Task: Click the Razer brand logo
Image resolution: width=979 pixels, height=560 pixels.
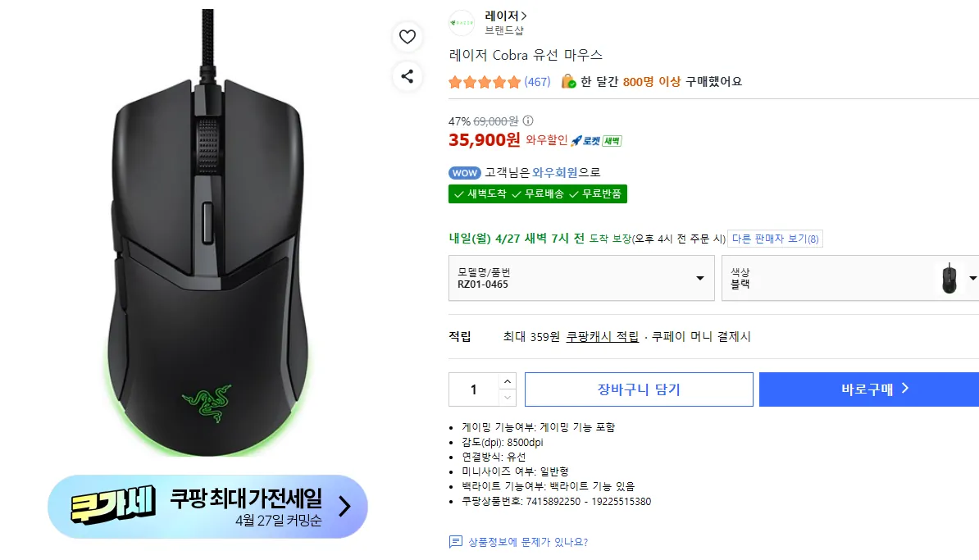Action: (461, 23)
